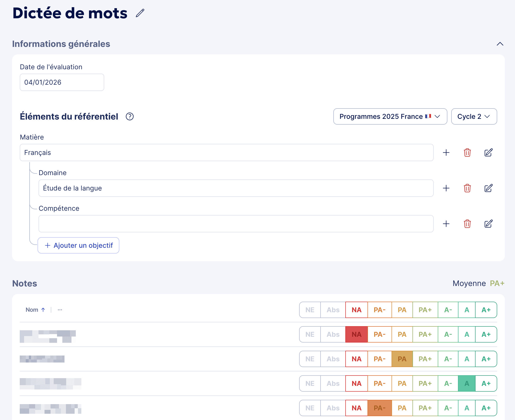
Task: Sort students by Nom using the arrow
Action: point(43,309)
